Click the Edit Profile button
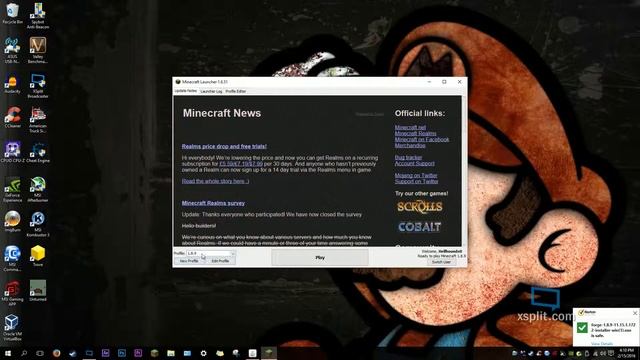The image size is (640, 360). 220,261
